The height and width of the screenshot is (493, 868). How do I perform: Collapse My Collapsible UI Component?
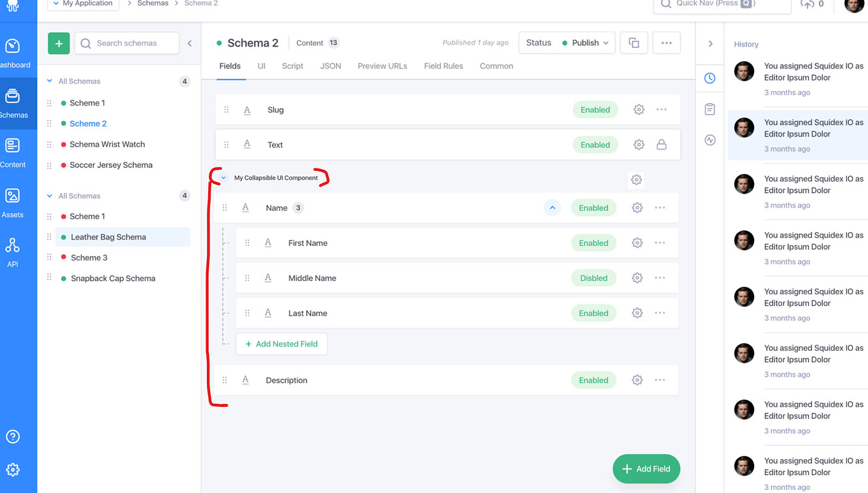pos(222,177)
